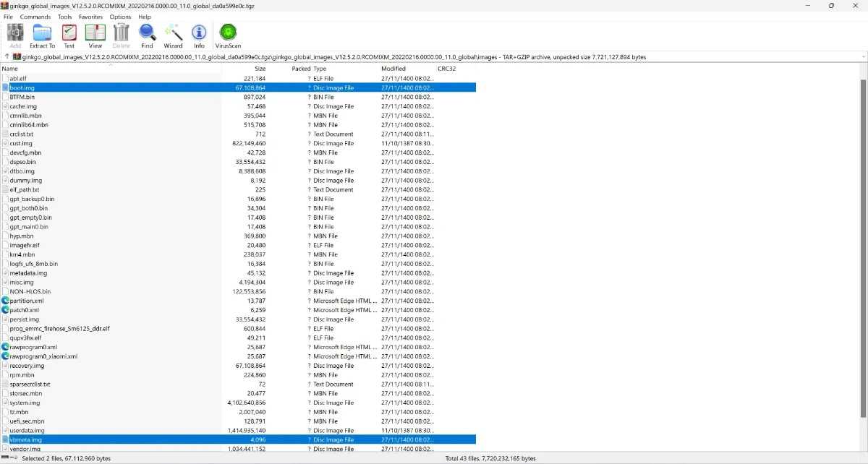Click the Delete toolbar icon

122,35
